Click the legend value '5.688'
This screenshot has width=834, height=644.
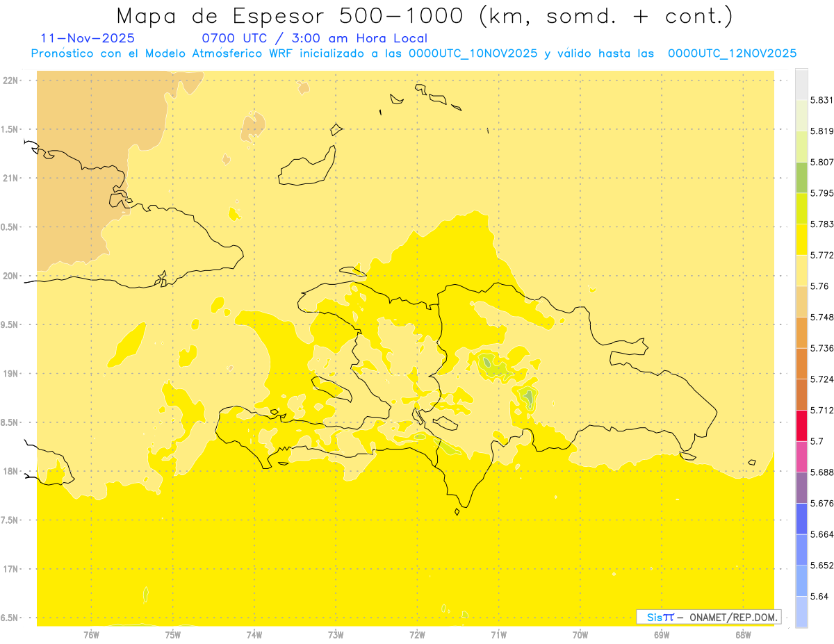[x=822, y=472]
